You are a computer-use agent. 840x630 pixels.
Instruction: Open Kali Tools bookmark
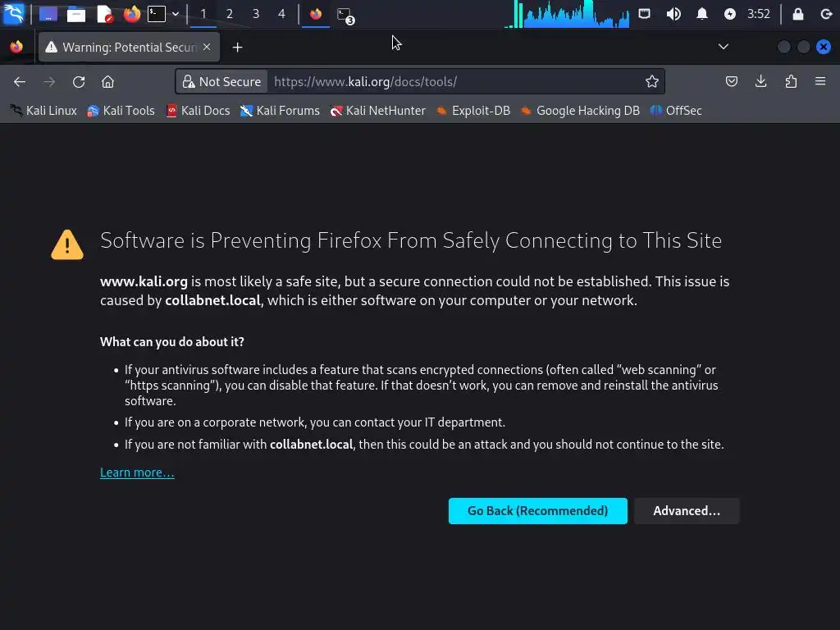(x=121, y=111)
